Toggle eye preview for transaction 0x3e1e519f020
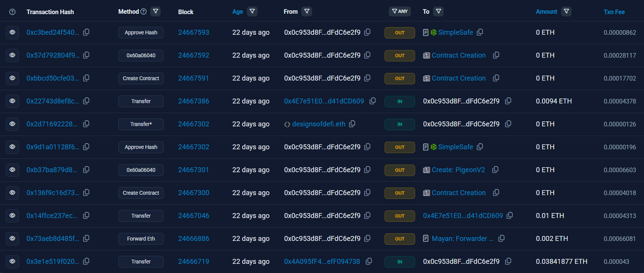 point(12,262)
